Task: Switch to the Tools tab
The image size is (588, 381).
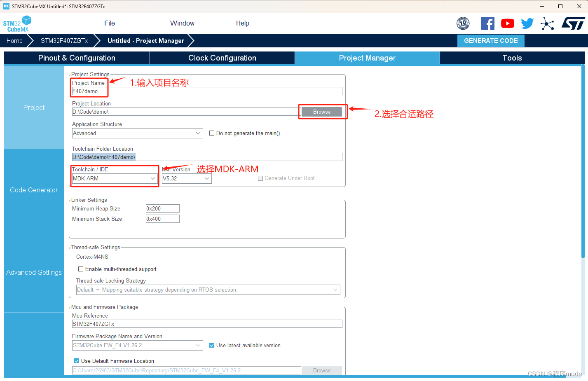Action: click(x=512, y=58)
